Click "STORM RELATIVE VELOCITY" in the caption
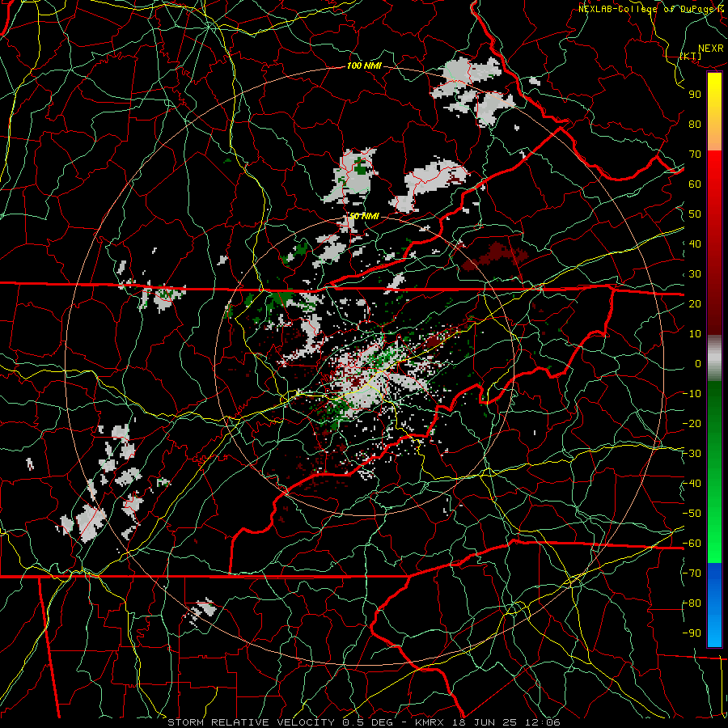Viewport: 728px width, 728px height. pyautogui.click(x=251, y=722)
